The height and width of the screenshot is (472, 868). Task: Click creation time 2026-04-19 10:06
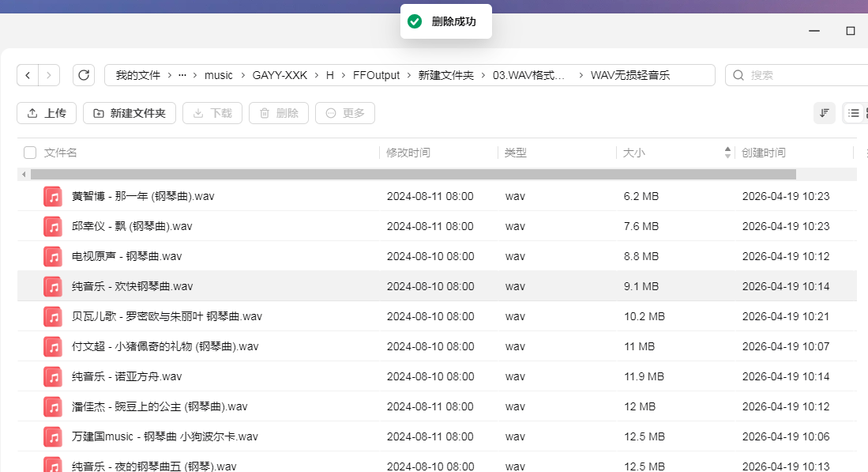click(786, 436)
